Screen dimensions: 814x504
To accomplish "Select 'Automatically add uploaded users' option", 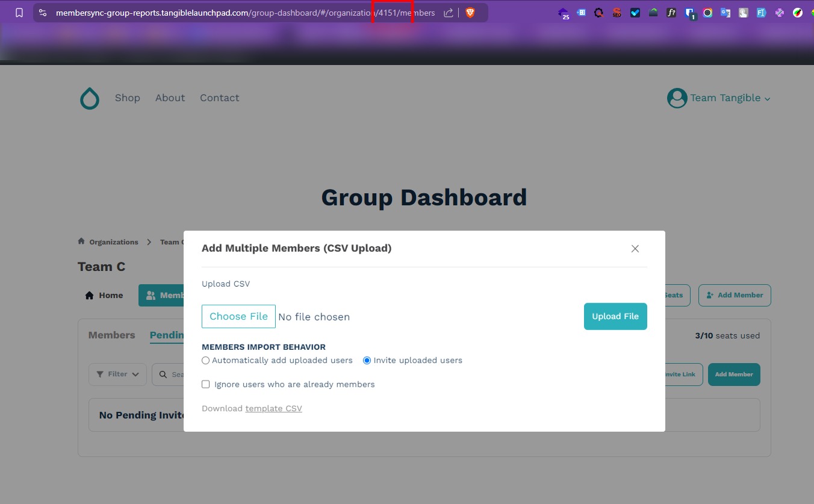I will (x=205, y=360).
